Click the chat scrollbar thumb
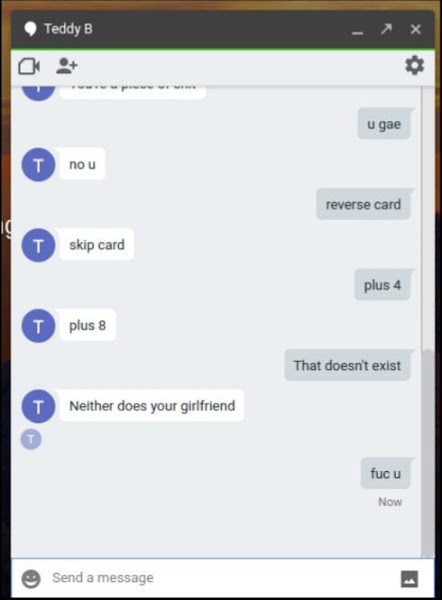The width and height of the screenshot is (442, 600). pos(427,452)
